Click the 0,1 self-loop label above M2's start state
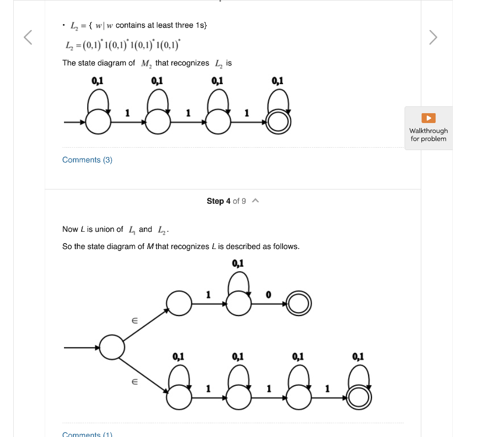 [96, 80]
